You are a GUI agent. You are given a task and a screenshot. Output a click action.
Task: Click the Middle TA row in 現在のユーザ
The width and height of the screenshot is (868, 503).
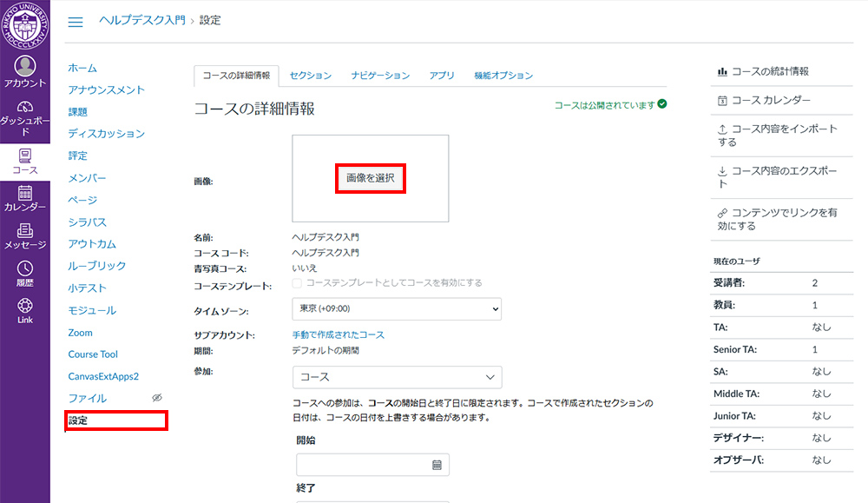point(782,394)
